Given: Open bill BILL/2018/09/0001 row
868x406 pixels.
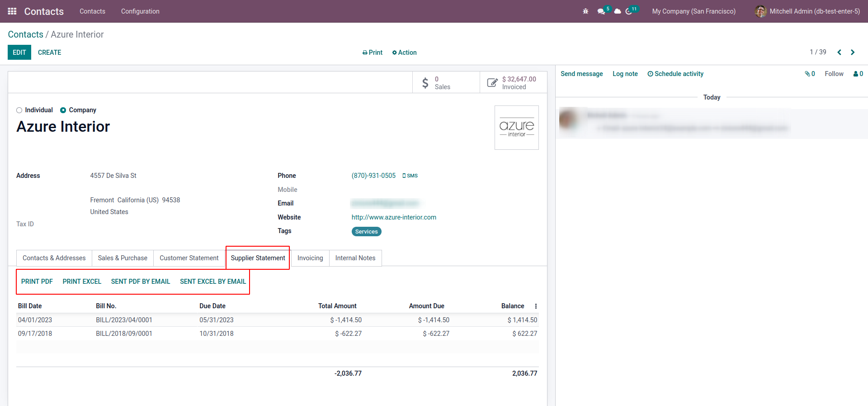Looking at the screenshot, I should [x=278, y=334].
